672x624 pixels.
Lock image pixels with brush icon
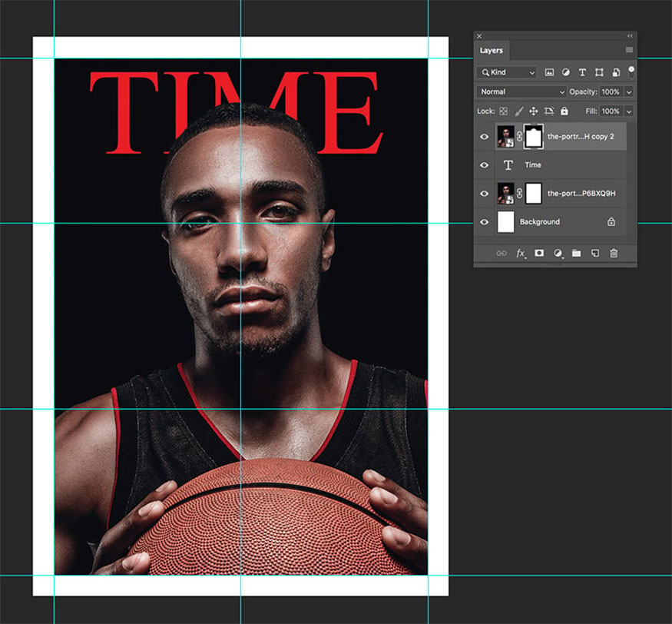(x=518, y=111)
